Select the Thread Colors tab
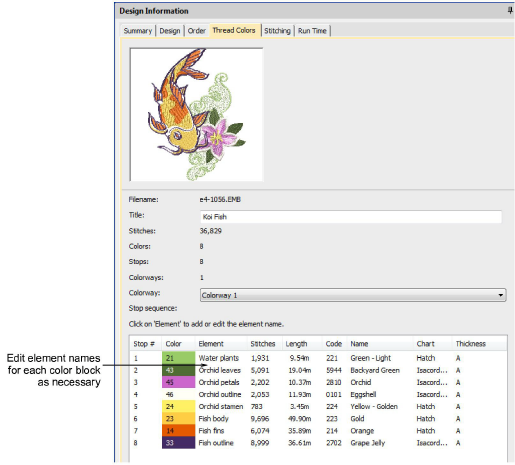Viewport: 515px width, 465px height. (234, 30)
